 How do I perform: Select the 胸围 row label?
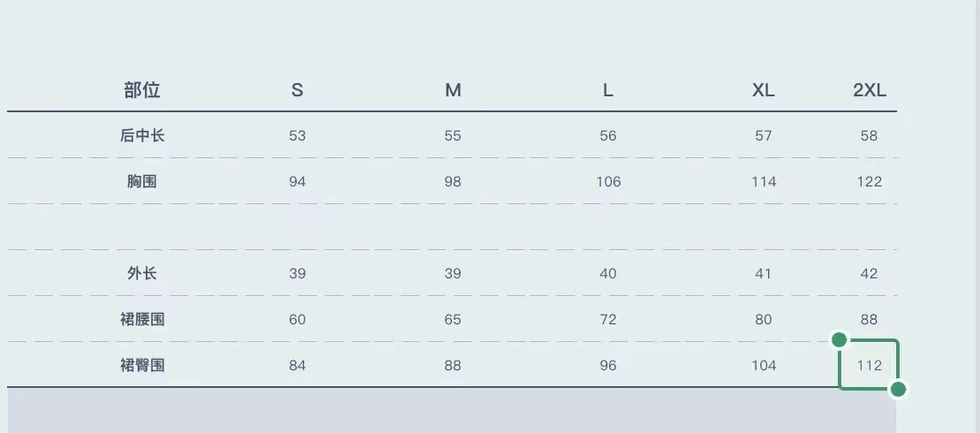[142, 182]
